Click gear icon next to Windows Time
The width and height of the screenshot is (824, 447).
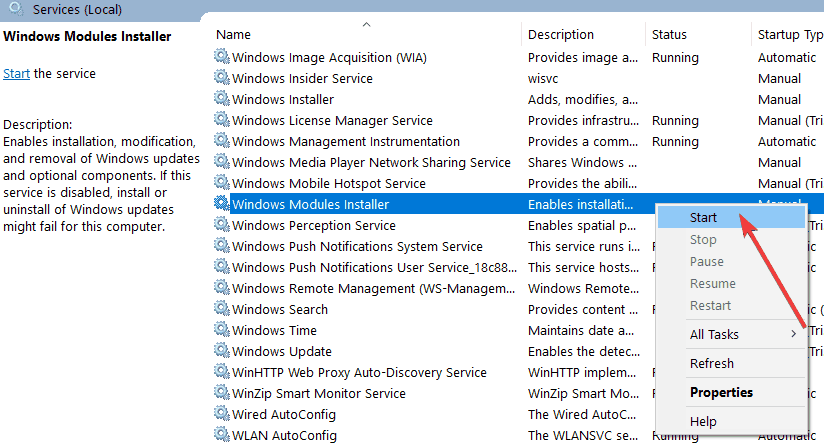222,329
